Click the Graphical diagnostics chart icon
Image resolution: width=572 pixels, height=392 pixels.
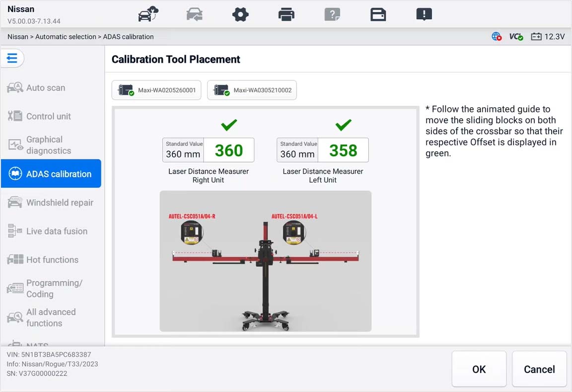(15, 145)
